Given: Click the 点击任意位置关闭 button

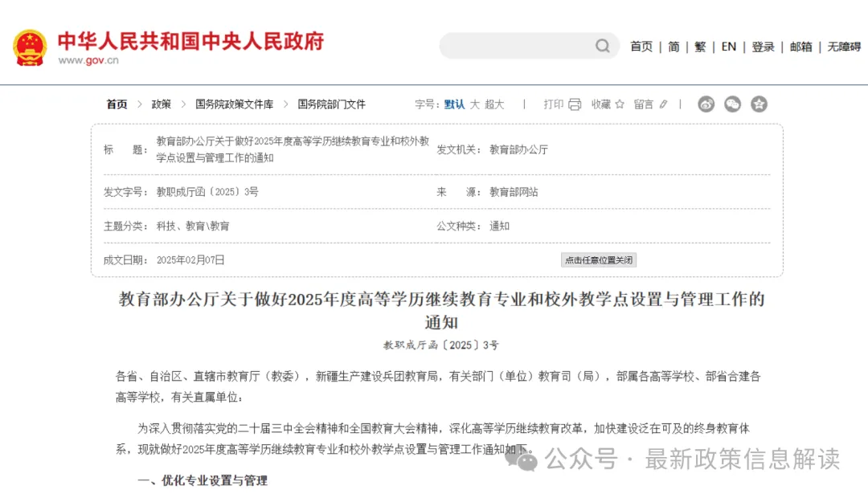Looking at the screenshot, I should click(x=598, y=259).
